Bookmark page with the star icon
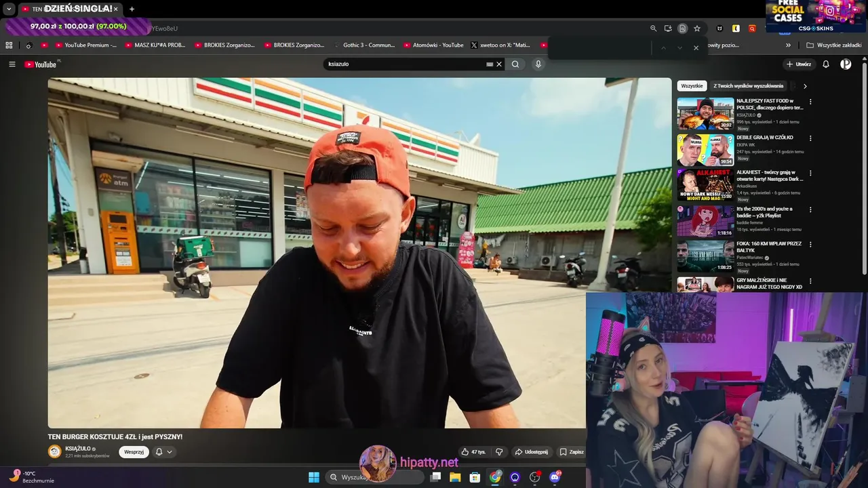 tap(697, 28)
